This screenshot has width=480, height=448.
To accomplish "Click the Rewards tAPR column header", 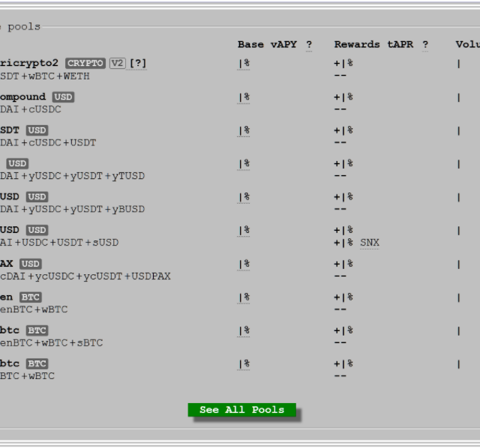I will click(373, 45).
